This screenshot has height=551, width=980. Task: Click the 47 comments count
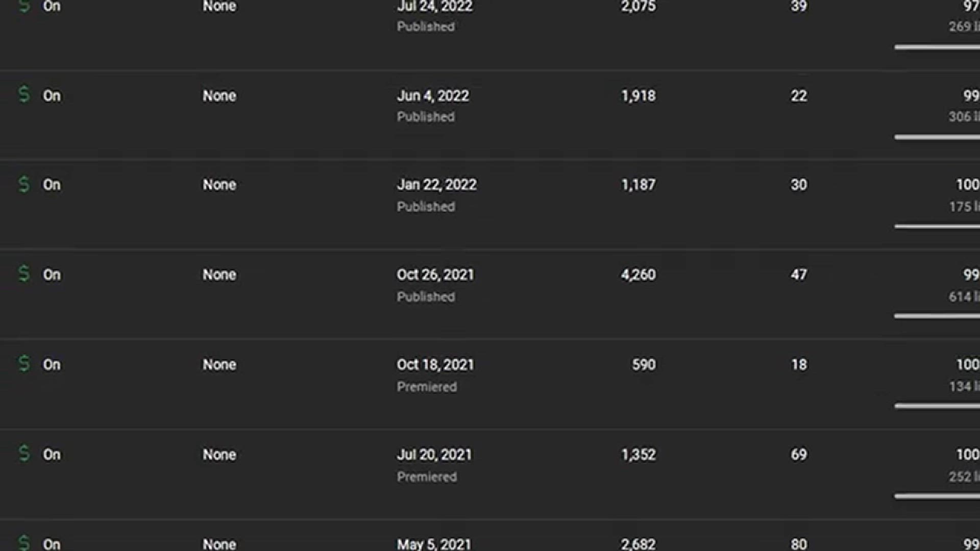point(799,275)
